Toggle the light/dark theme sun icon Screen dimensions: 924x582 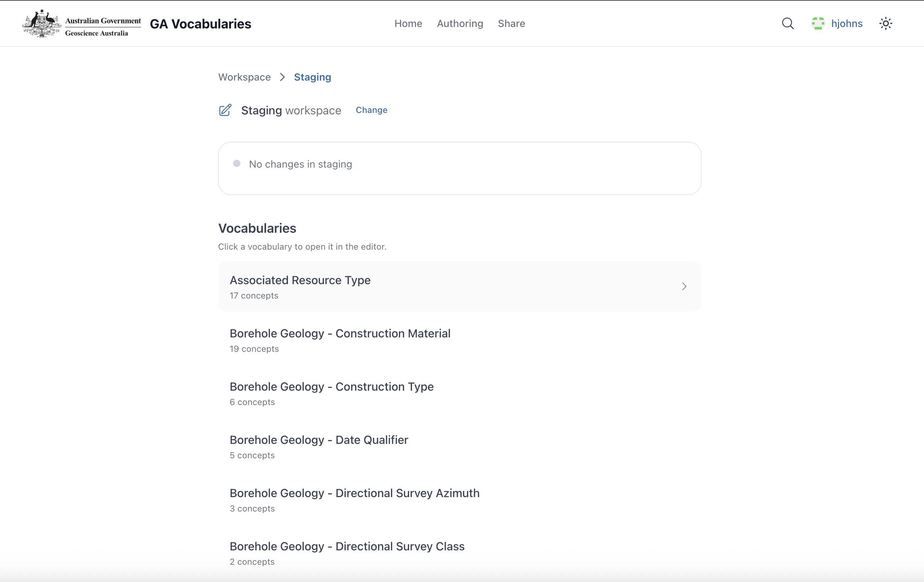(885, 23)
